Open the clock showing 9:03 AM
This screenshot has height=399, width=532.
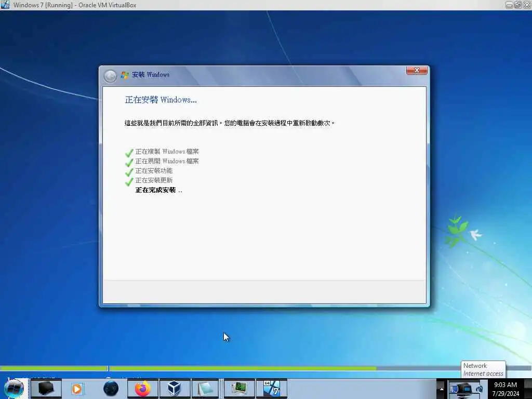505,385
